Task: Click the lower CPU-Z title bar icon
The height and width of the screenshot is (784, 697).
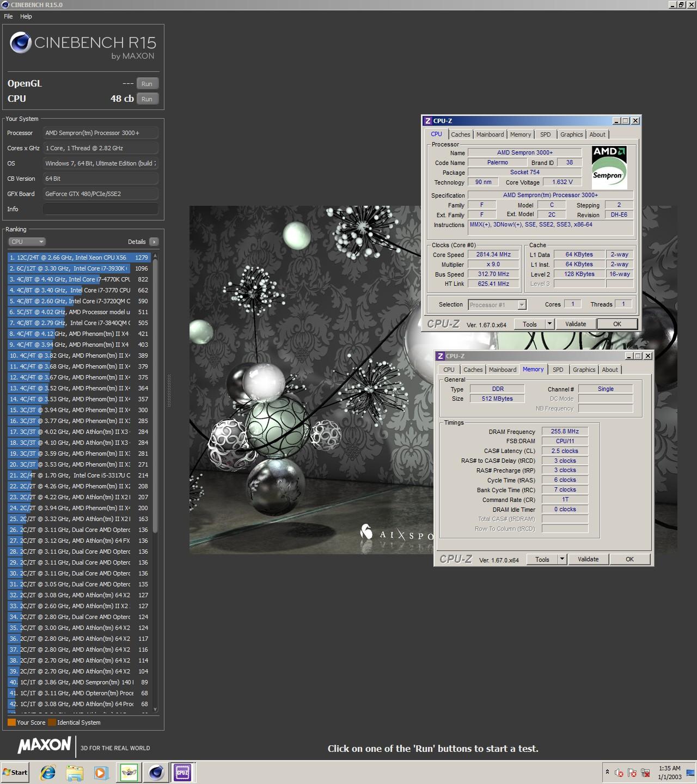Action: pyautogui.click(x=441, y=356)
